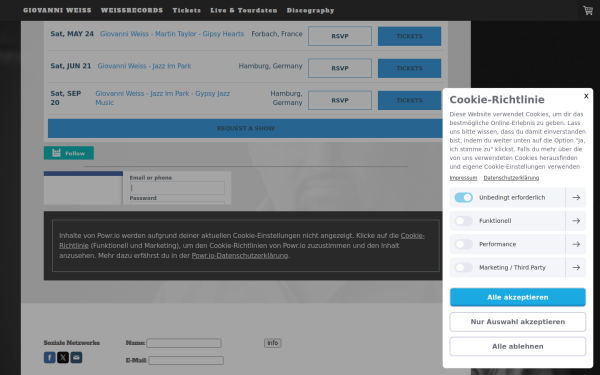Open GIOVANNI WEISS menu item
Image resolution: width=600 pixels, height=375 pixels.
click(x=57, y=10)
